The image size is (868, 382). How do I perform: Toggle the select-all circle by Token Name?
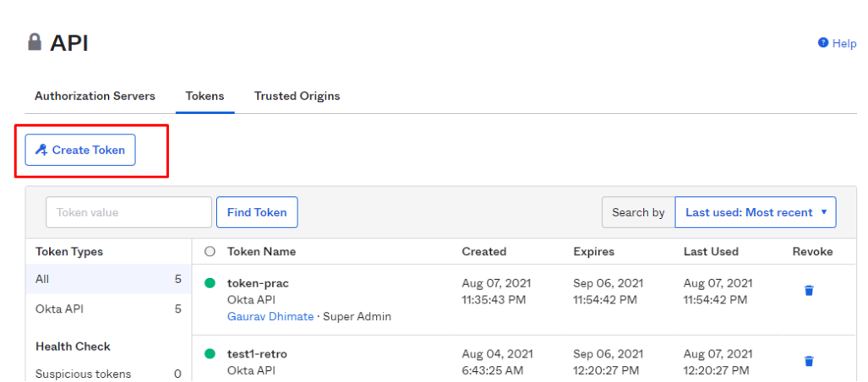click(x=210, y=252)
